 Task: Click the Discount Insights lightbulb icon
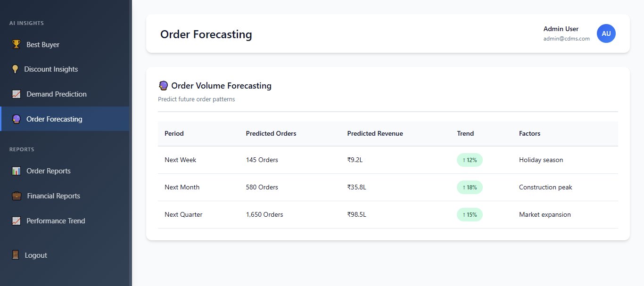[16, 69]
